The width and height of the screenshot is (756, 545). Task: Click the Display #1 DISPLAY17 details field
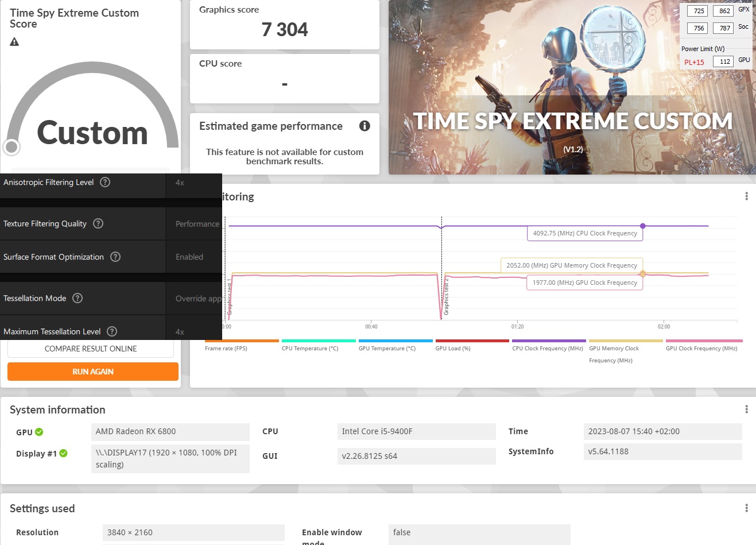(x=170, y=458)
